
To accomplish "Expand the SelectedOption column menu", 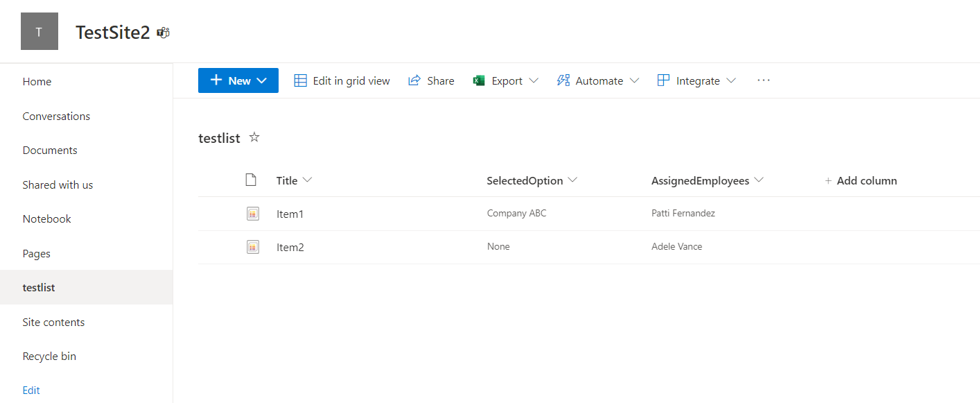I will point(572,180).
